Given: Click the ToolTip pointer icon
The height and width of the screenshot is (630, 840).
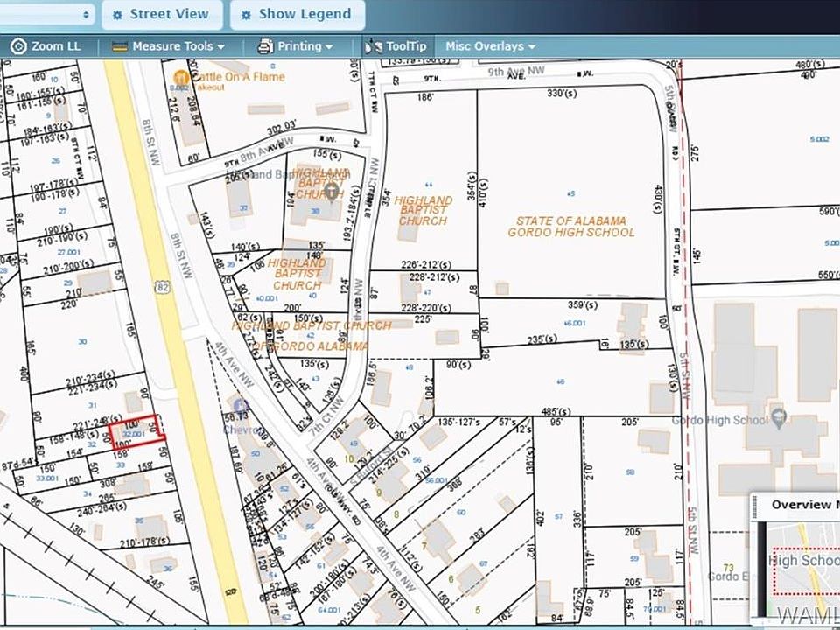Looking at the screenshot, I should 374,46.
